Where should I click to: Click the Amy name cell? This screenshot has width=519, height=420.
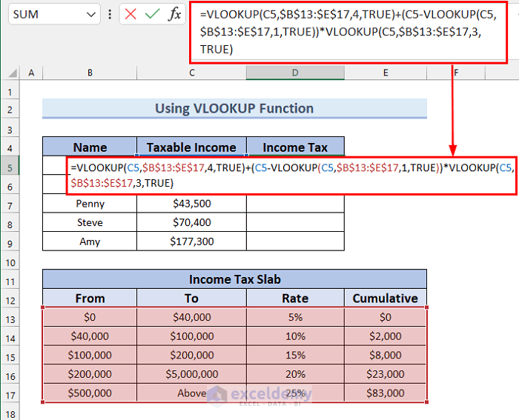tap(90, 241)
